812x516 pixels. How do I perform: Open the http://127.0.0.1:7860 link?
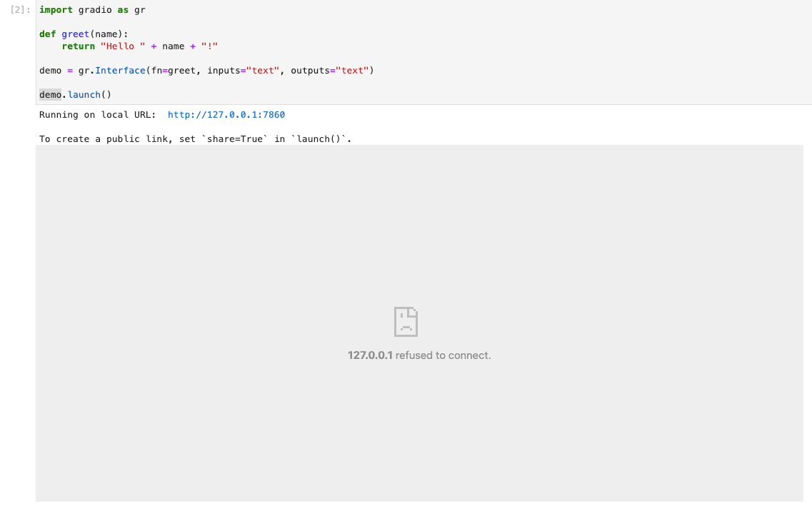click(x=226, y=114)
